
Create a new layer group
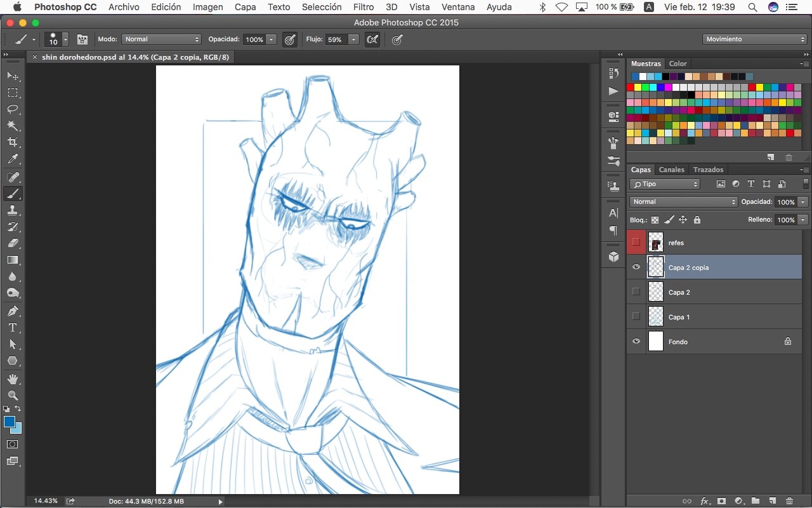[x=756, y=501]
